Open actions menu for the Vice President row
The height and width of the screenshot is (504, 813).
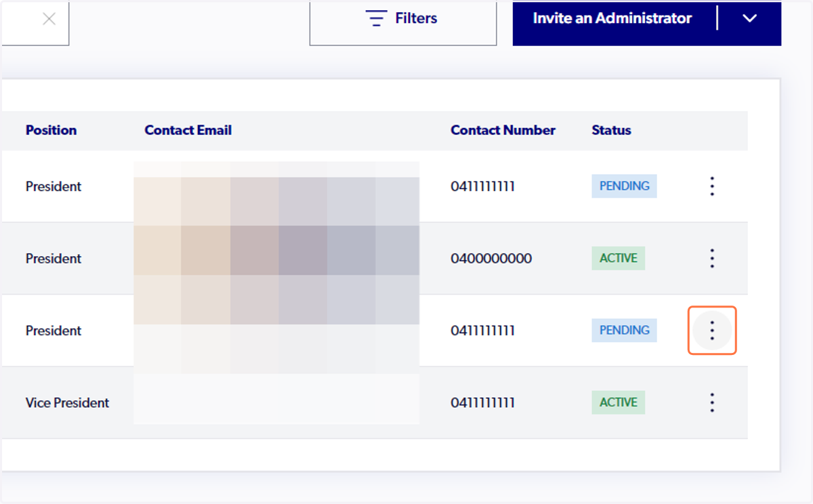[712, 402]
